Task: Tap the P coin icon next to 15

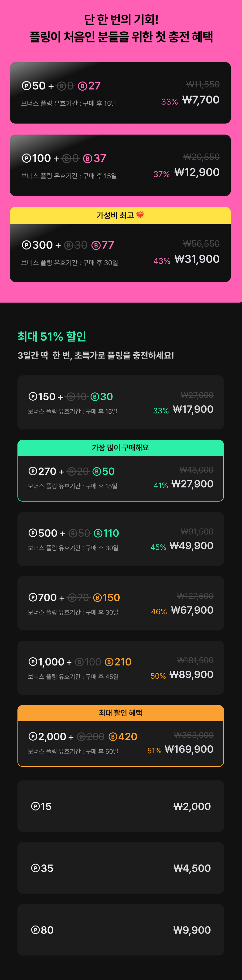Action: [x=35, y=806]
